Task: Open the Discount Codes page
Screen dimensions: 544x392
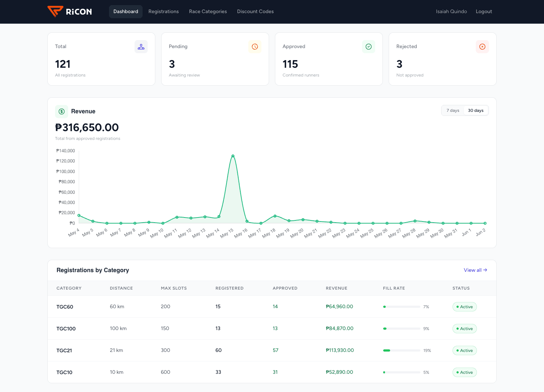Action: (x=255, y=12)
